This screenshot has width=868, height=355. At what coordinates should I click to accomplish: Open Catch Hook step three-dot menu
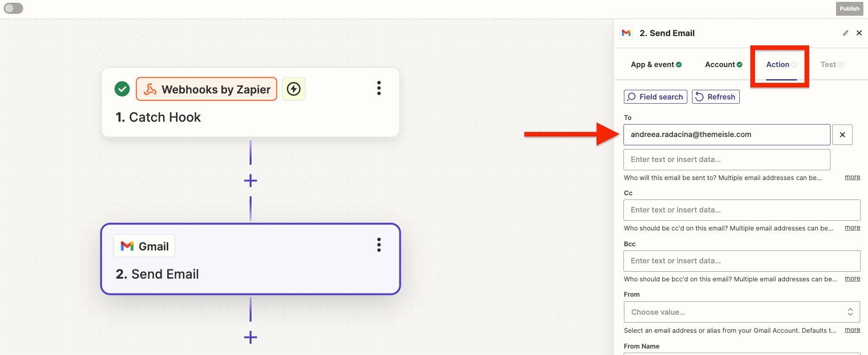[379, 88]
